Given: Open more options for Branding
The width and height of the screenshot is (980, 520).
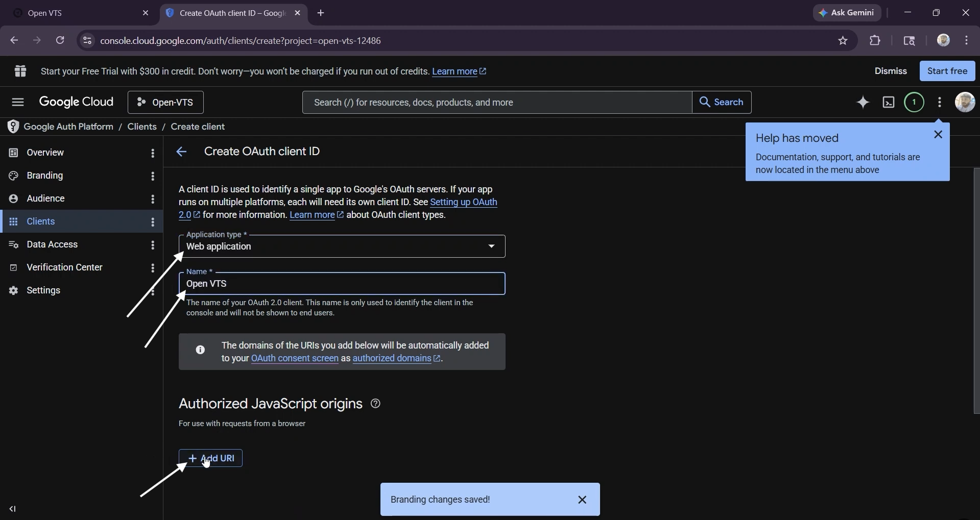Looking at the screenshot, I should (153, 176).
